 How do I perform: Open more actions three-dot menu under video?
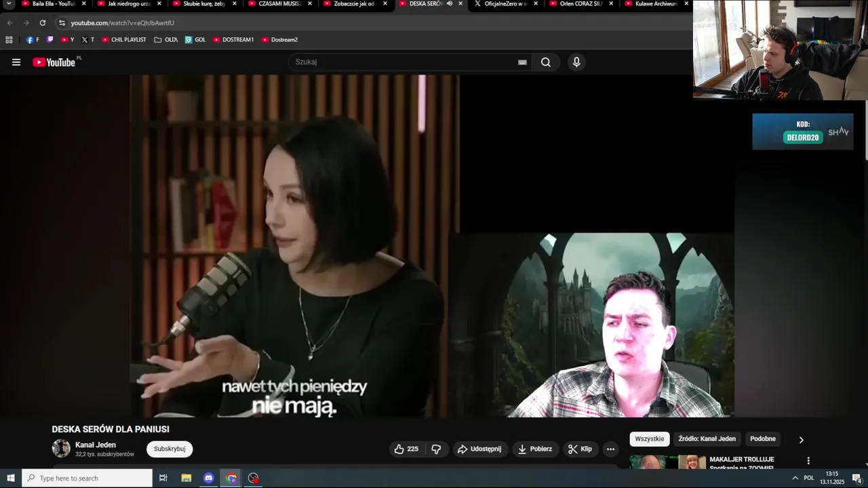pyautogui.click(x=610, y=449)
